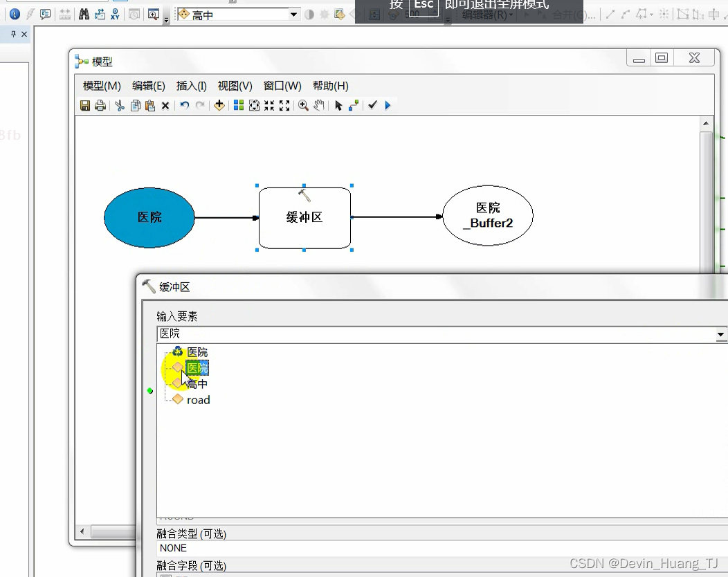This screenshot has width=728, height=577.
Task: Click the 缓冲区 process box in the model
Action: [304, 218]
